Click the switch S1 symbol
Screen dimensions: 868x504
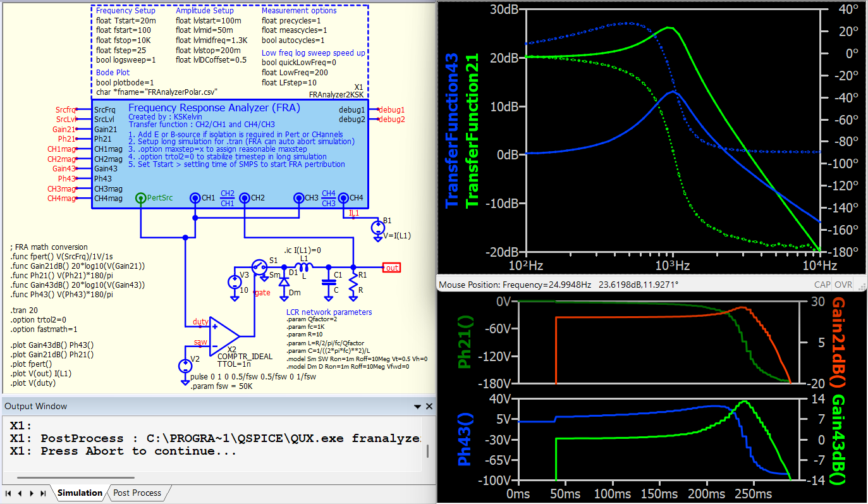[259, 267]
